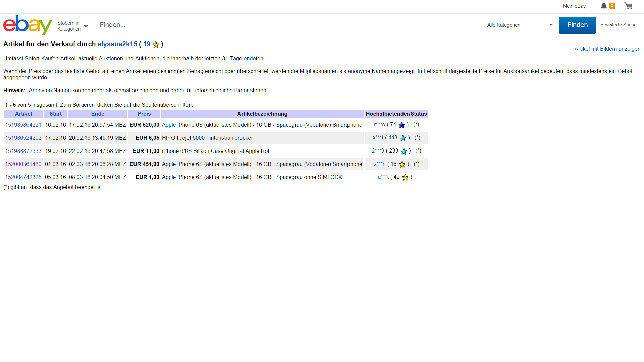Open bidder x***t profile

(378, 137)
